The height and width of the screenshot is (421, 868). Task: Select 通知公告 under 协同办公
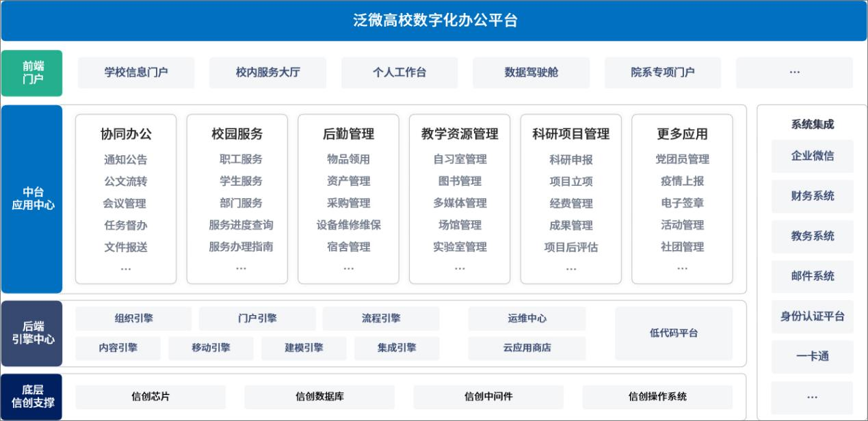pyautogui.click(x=126, y=160)
